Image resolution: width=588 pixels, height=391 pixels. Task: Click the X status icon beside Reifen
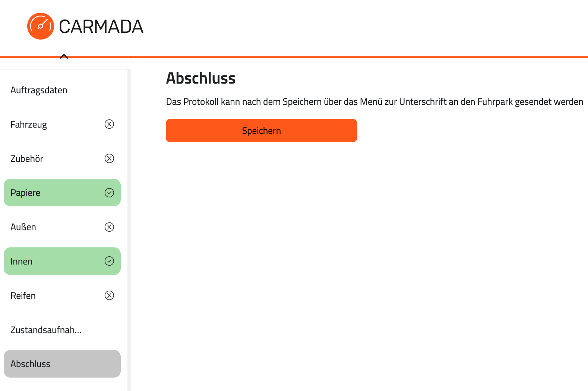pos(109,295)
